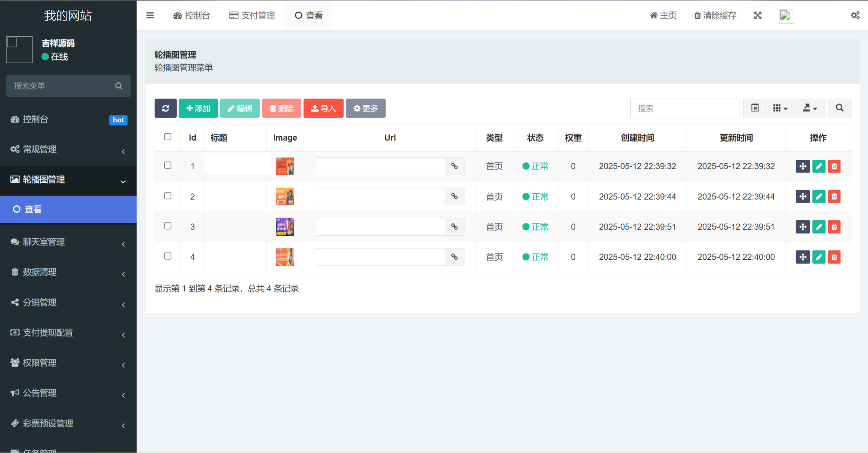Click the move icon in row 1 operations

point(802,166)
